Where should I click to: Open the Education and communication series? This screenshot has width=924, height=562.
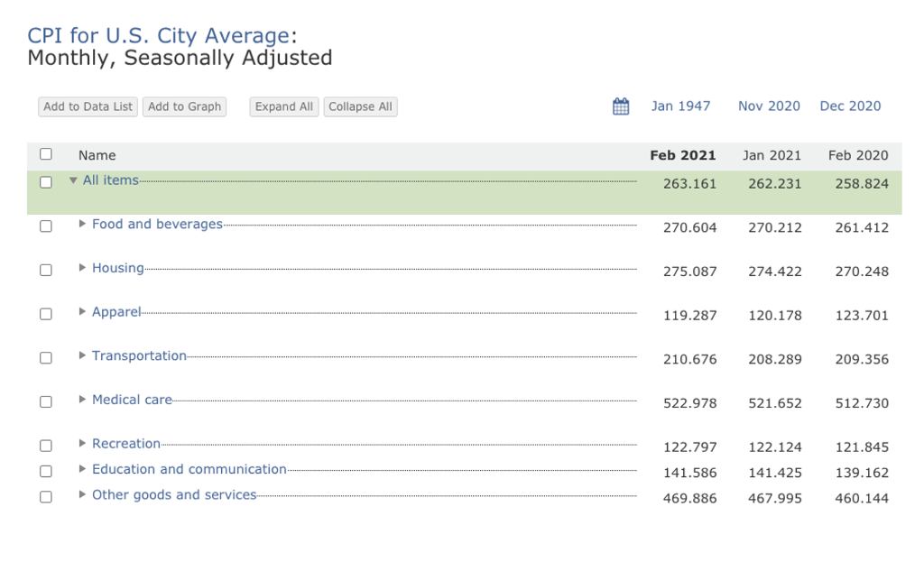189,469
